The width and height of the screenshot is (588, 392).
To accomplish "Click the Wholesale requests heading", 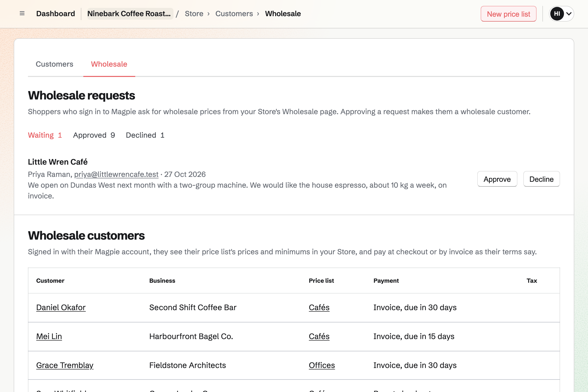I will pyautogui.click(x=82, y=96).
